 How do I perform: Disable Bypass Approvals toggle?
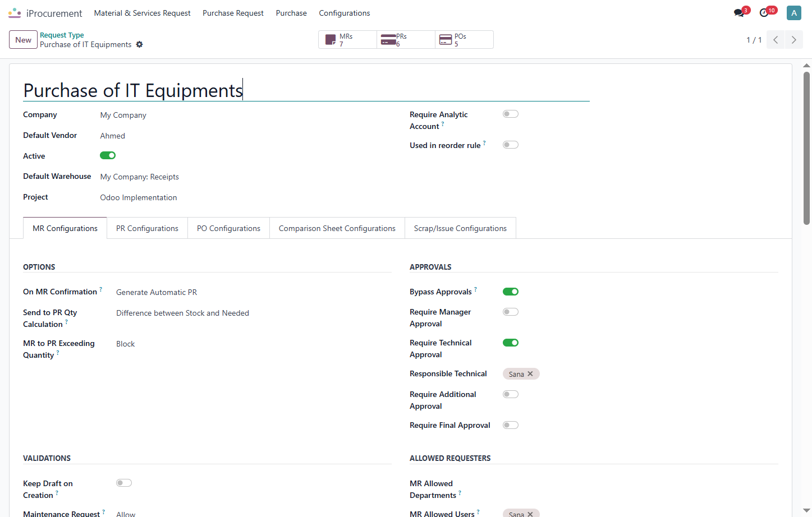(511, 292)
